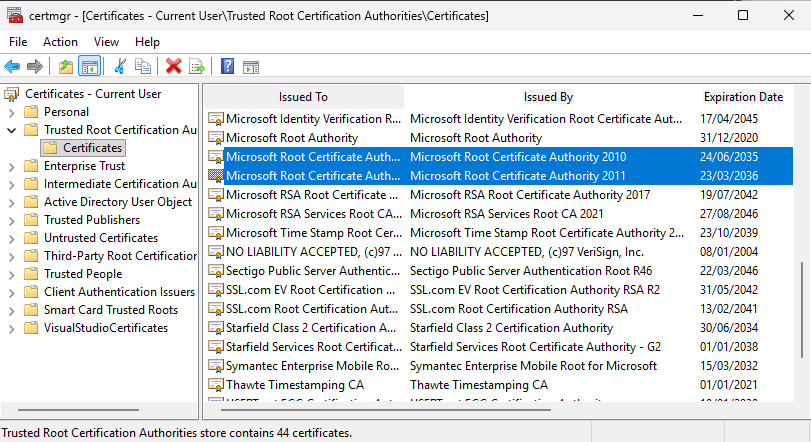The height and width of the screenshot is (442, 811).
Task: Select Starfield Services Root Certificate Authority - G2
Action: [499, 347]
